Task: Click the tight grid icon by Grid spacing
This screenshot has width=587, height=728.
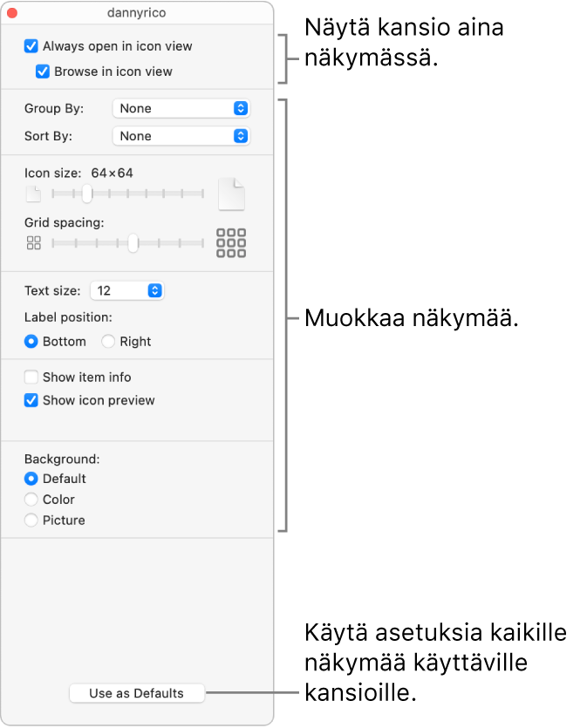Action: [x=34, y=243]
